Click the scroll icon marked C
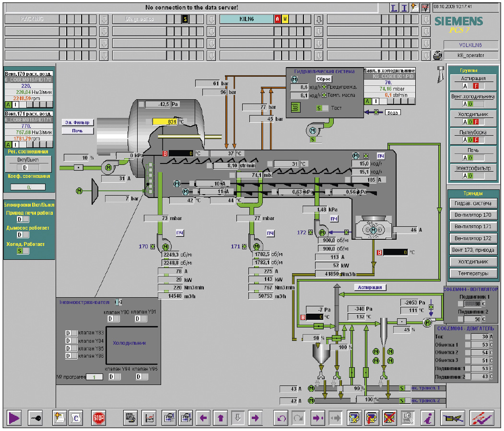Screen dimensions: 504x431 pyautogui.click(x=76, y=418)
